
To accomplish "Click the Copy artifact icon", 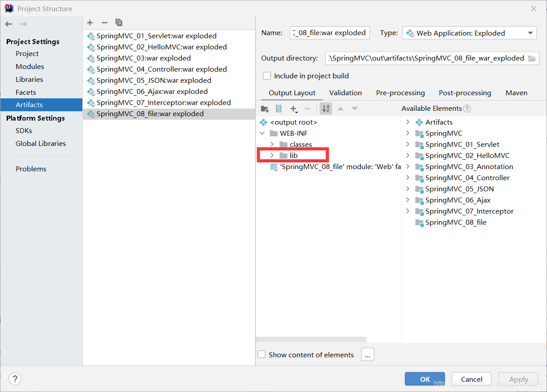I will (x=119, y=22).
